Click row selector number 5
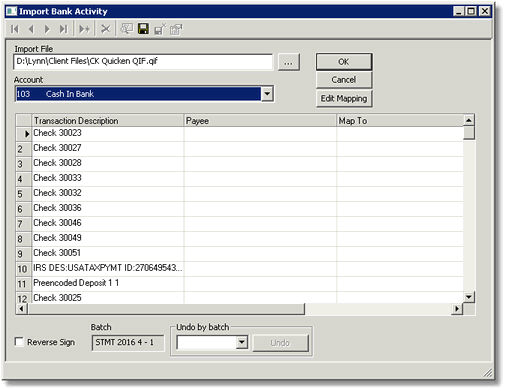 (x=24, y=194)
